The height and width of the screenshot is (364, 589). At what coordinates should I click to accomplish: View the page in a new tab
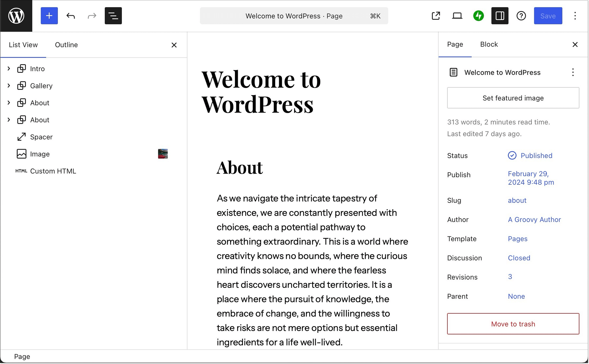tap(436, 16)
